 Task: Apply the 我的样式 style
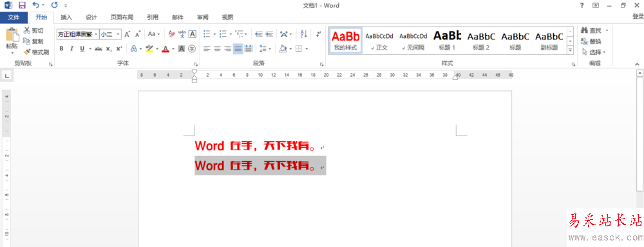click(x=345, y=40)
